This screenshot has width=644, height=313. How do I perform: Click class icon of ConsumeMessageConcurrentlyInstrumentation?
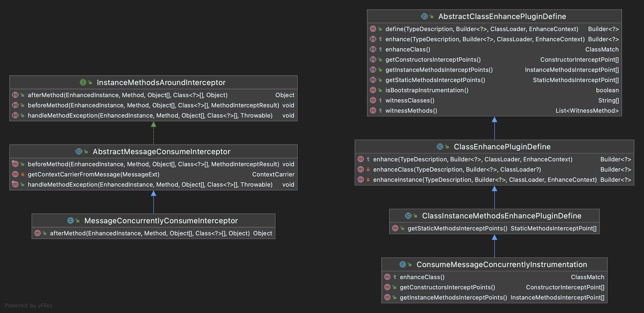click(402, 264)
